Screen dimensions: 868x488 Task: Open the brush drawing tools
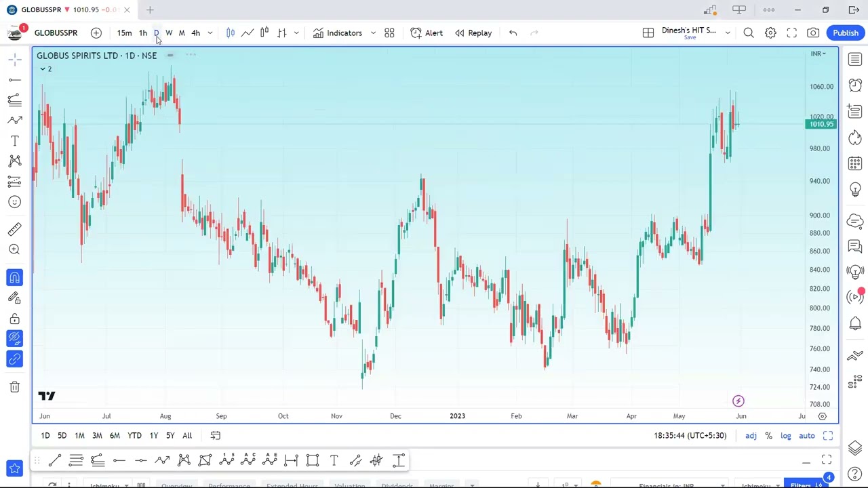(14, 121)
